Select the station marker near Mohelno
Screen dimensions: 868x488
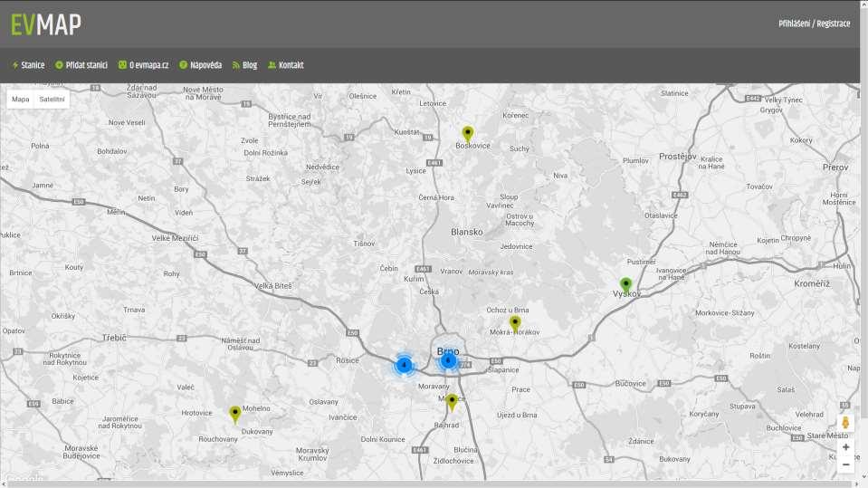click(234, 414)
